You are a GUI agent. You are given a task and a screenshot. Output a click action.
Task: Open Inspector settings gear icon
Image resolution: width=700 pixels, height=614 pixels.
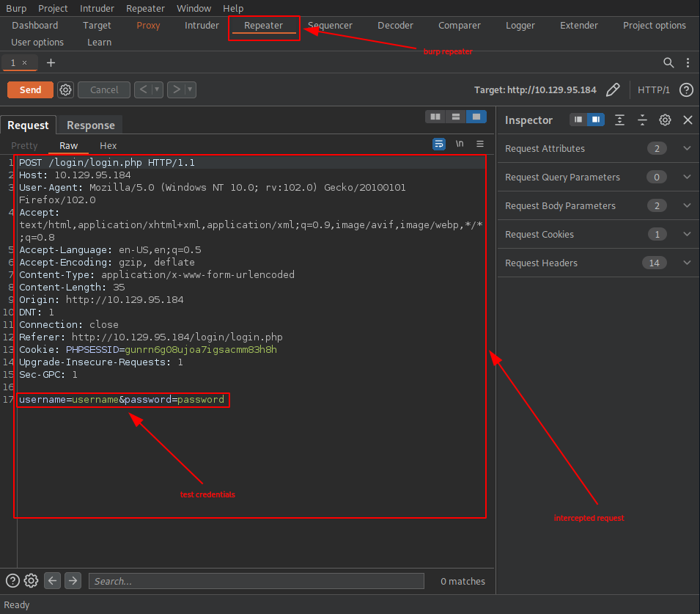tap(665, 120)
